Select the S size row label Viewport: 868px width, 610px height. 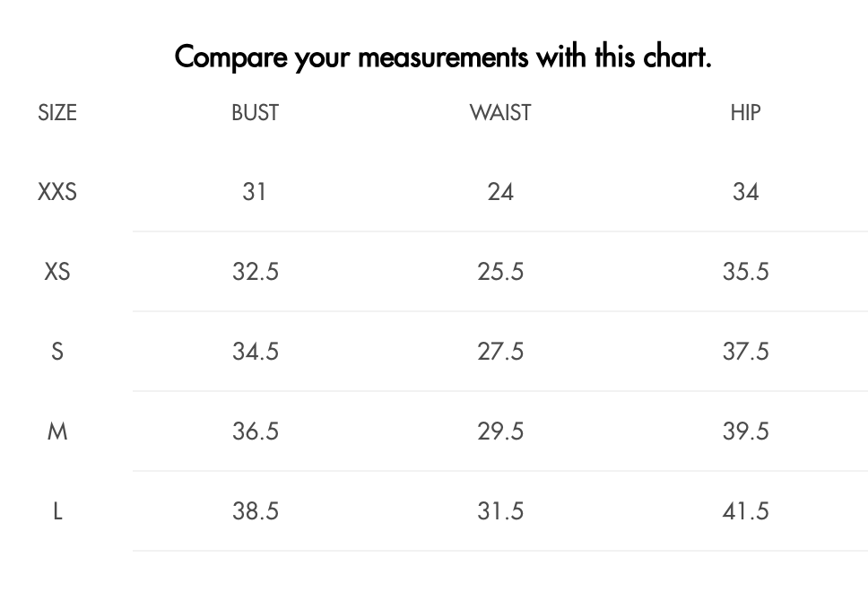click(x=57, y=352)
